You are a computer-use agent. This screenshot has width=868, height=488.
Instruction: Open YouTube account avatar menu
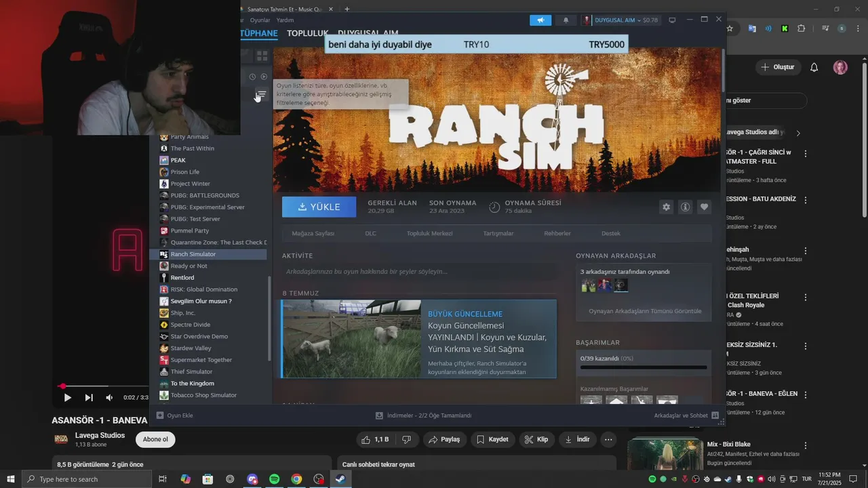coord(840,67)
